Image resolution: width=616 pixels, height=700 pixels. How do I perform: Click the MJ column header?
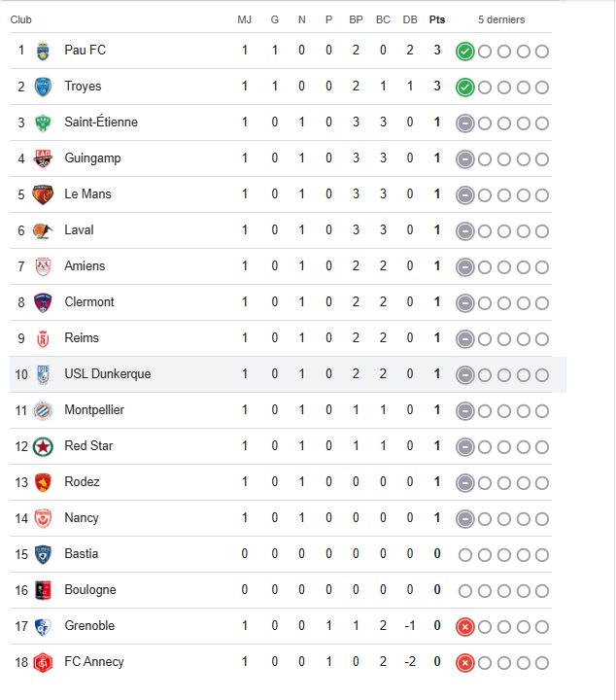click(x=244, y=19)
